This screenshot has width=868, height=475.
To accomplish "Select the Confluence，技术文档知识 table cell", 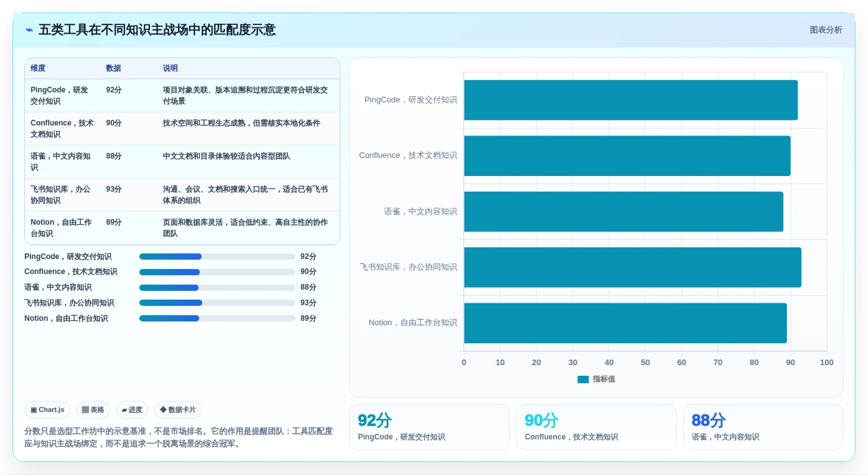I will (62, 129).
